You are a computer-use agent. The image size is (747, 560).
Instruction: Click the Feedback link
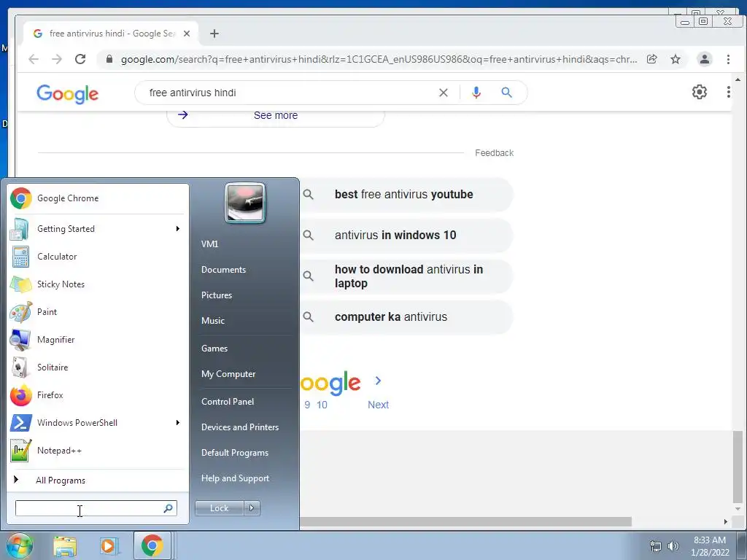pos(494,153)
